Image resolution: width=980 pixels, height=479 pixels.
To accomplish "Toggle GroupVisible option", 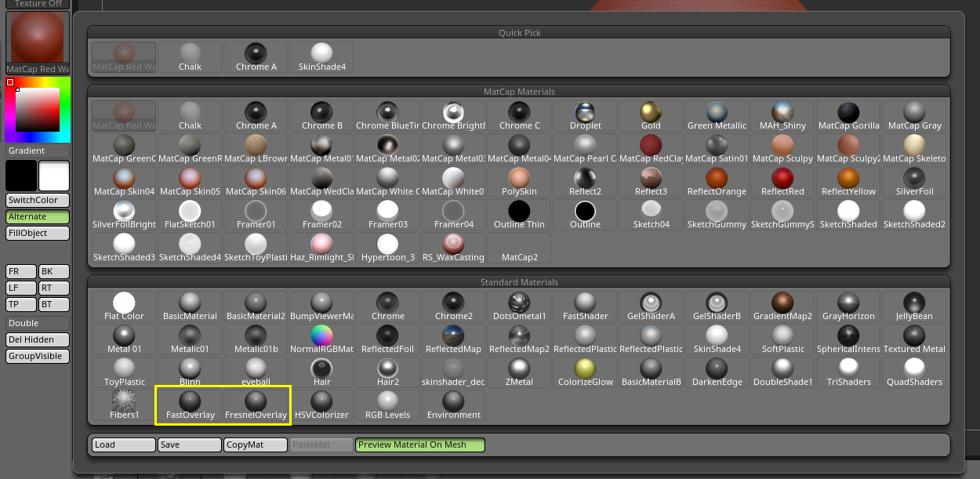I will (x=38, y=356).
